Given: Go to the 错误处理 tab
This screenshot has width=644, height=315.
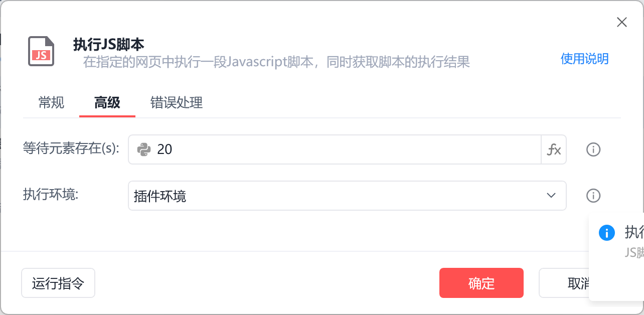Looking at the screenshot, I should click(x=177, y=103).
